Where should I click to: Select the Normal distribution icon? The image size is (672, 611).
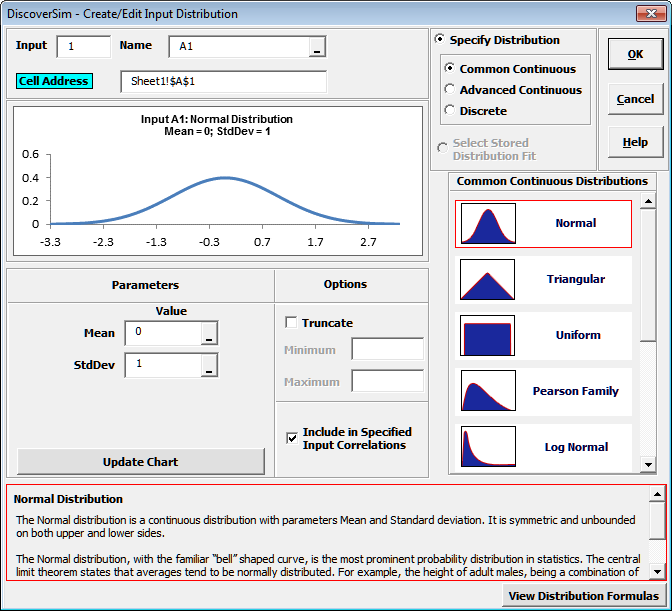[487, 224]
